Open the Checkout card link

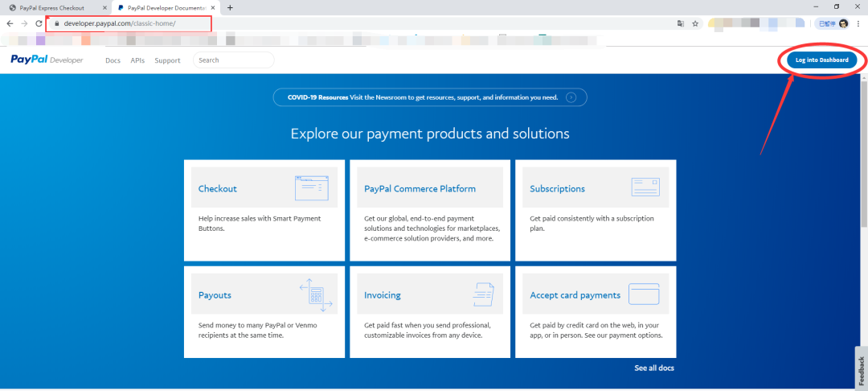click(218, 188)
